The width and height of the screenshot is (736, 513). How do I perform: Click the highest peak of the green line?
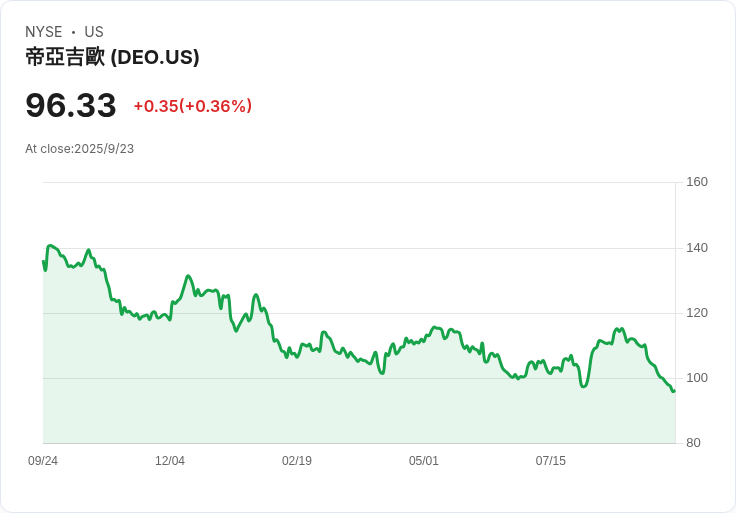click(x=50, y=245)
